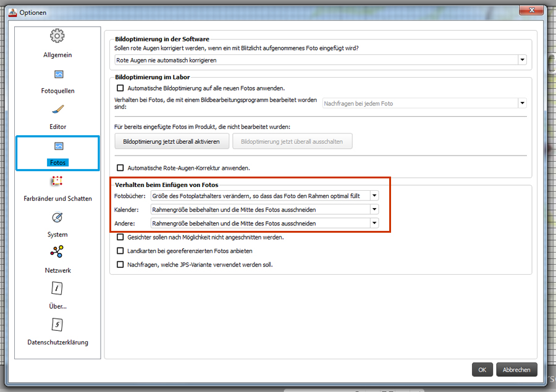Enable automatic Bildoptimierung for all new photos
This screenshot has height=392, width=556.
point(120,88)
